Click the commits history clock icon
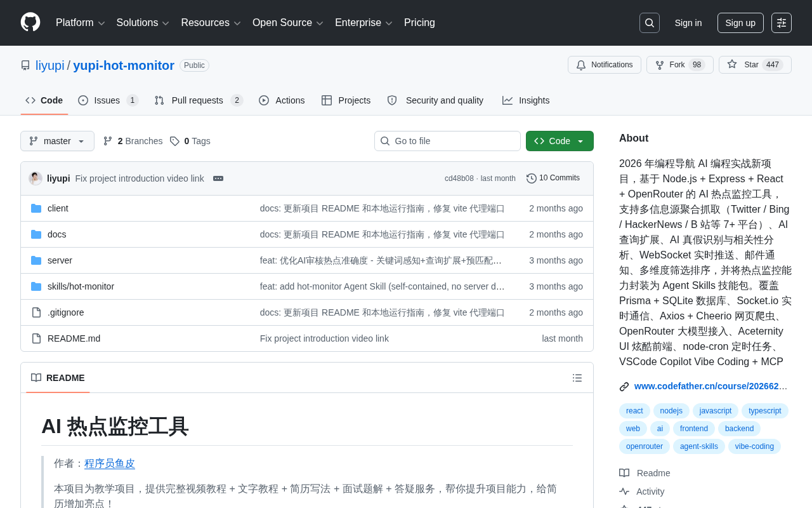This screenshot has width=812, height=508. coord(532,178)
